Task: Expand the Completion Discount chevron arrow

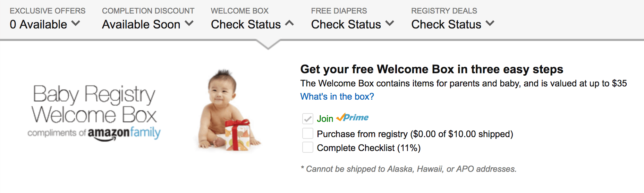Action: pyautogui.click(x=189, y=24)
